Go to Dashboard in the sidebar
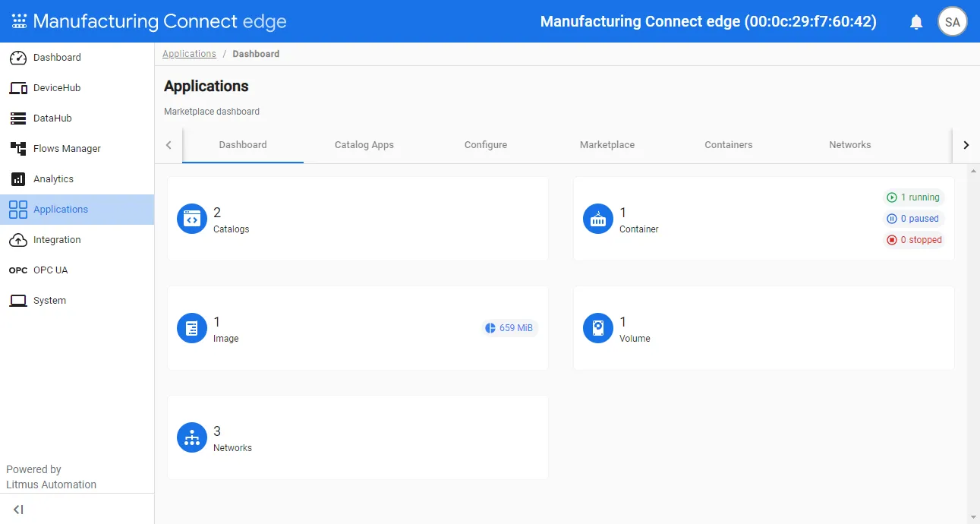Viewport: 980px width, 524px height. tap(77, 58)
